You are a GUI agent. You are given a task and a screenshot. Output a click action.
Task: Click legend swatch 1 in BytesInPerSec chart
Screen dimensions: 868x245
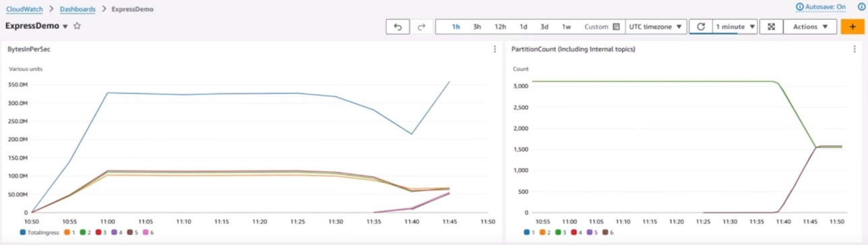click(x=67, y=232)
